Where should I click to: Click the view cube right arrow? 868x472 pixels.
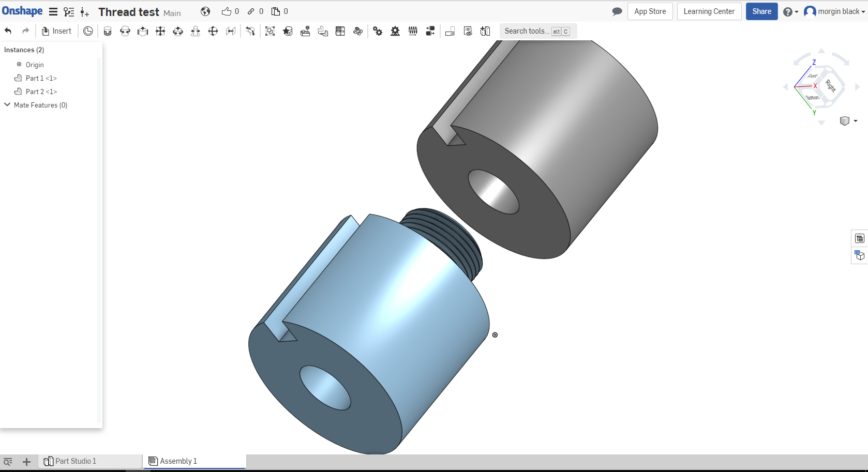pyautogui.click(x=857, y=87)
